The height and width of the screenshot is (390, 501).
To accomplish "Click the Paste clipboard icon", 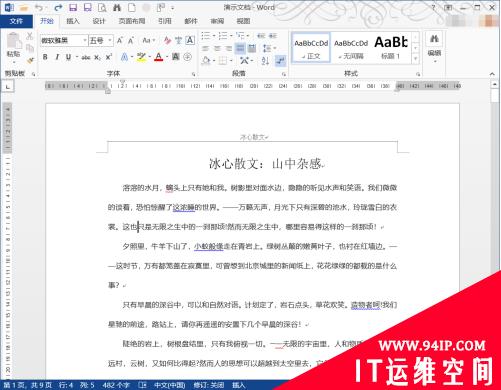I will (14, 40).
